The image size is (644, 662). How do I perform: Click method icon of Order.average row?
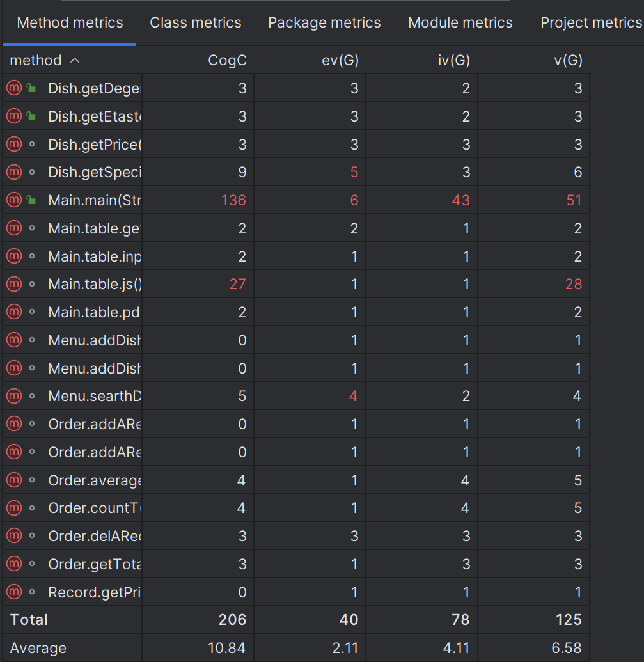pos(14,480)
